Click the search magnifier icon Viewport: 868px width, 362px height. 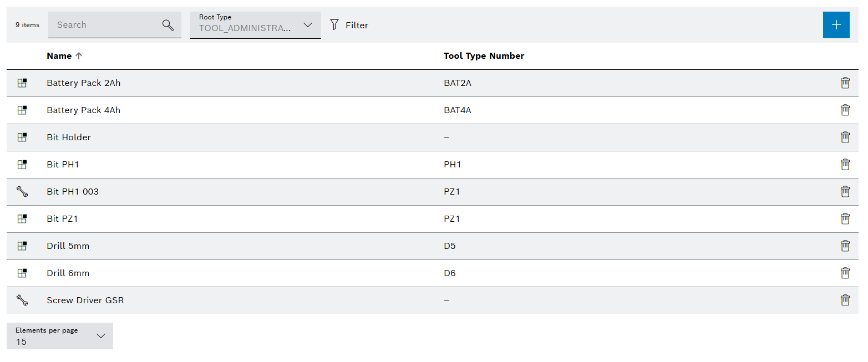[168, 25]
